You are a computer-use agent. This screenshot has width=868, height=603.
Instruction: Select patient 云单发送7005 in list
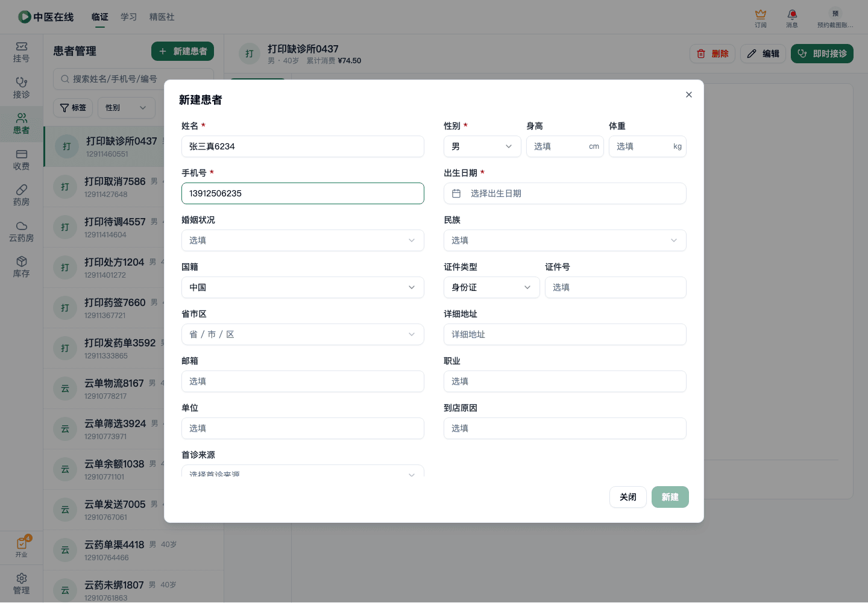click(104, 510)
